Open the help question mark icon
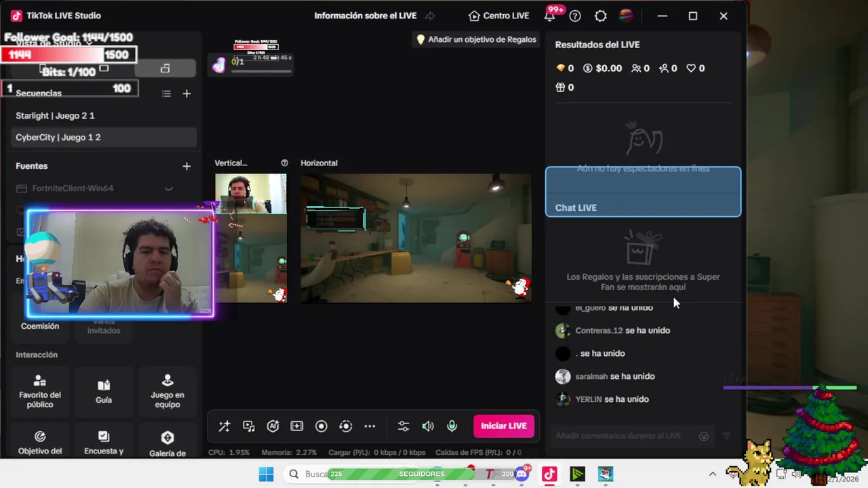Viewport: 868px width, 488px height. coord(575,16)
